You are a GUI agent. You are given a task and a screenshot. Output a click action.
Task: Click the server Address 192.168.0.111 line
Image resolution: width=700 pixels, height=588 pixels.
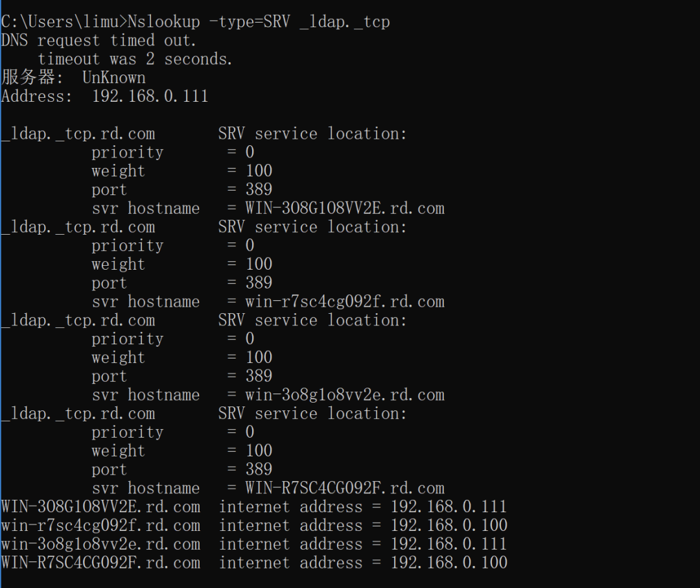coord(105,97)
